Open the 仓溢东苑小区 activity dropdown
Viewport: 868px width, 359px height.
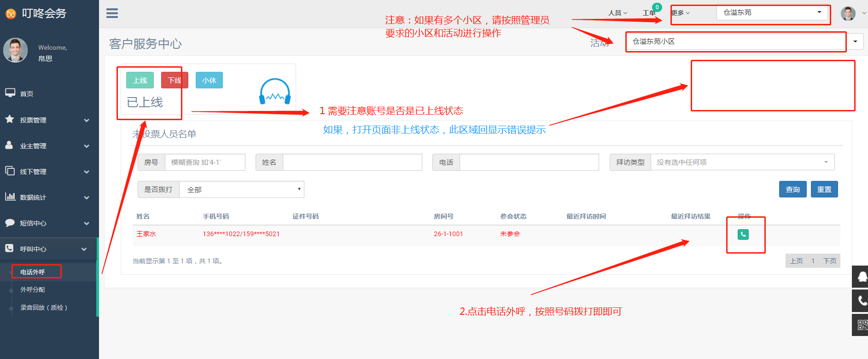[745, 41]
